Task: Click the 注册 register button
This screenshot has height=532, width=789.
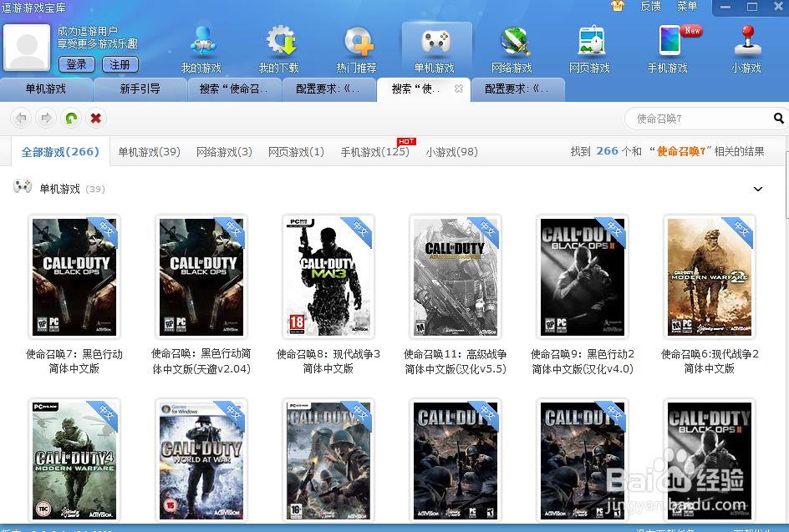Action: [x=120, y=64]
